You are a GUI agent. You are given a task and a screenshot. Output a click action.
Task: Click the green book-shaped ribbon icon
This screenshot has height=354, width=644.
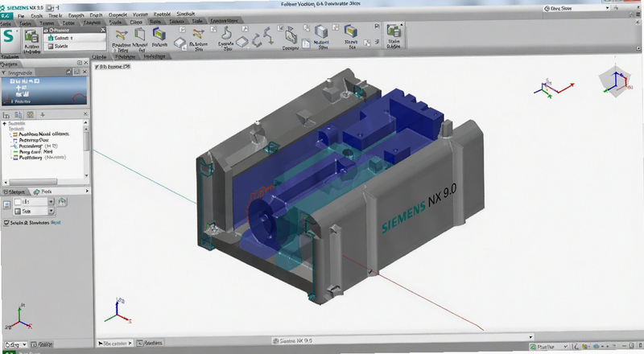click(x=140, y=35)
